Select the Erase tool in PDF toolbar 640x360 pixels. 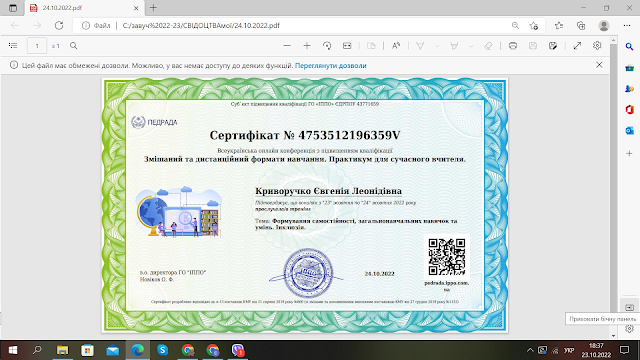[488, 46]
